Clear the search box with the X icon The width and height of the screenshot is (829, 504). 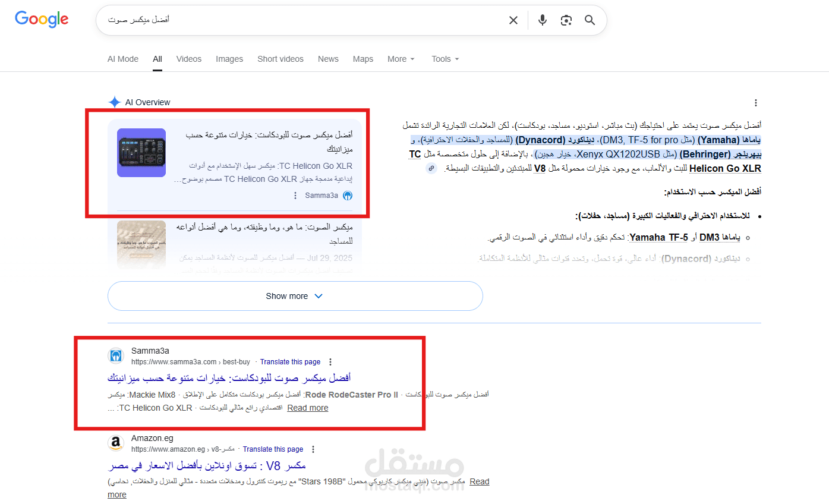(513, 20)
